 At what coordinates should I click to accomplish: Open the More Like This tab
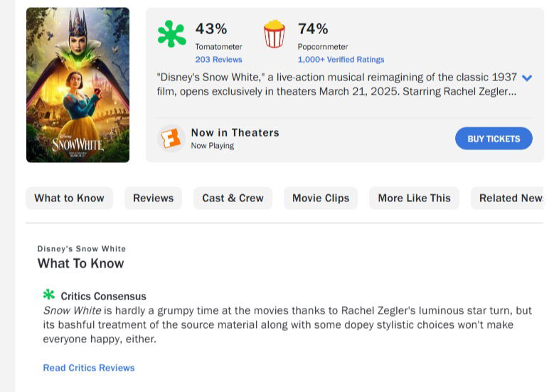click(x=414, y=198)
